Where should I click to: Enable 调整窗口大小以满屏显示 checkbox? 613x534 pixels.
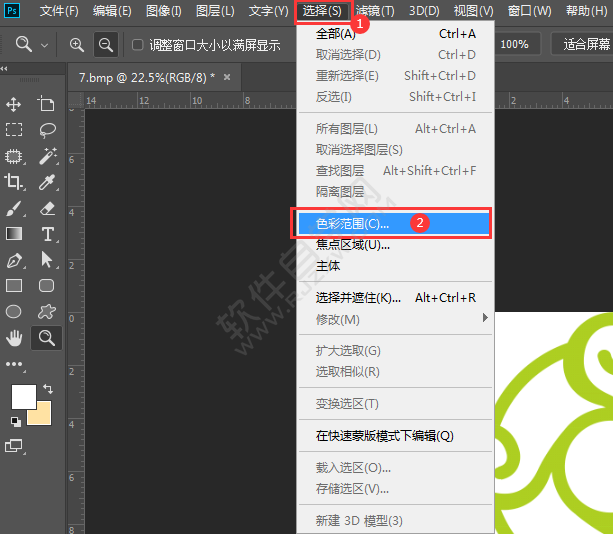pyautogui.click(x=138, y=45)
